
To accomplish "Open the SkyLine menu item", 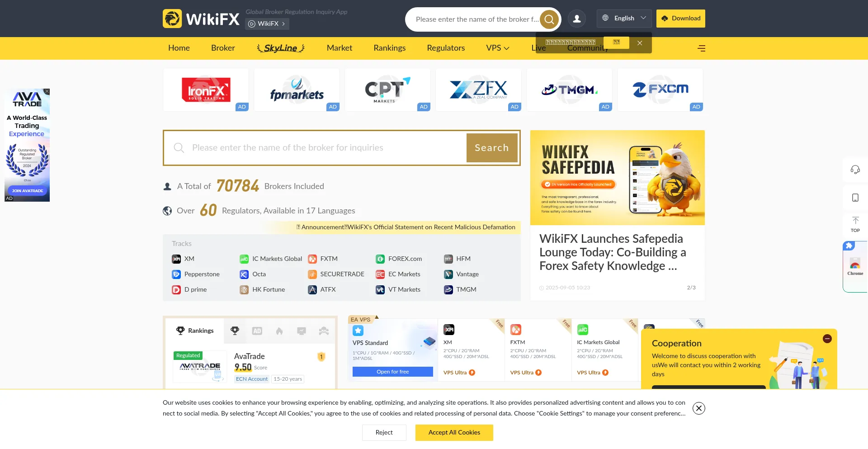I will [281, 48].
